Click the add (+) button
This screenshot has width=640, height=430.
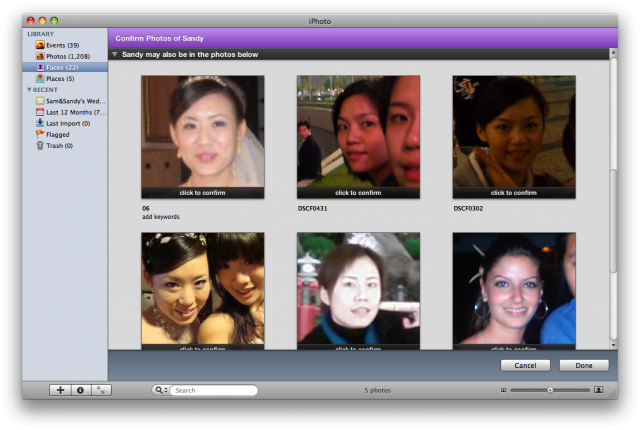[x=60, y=390]
